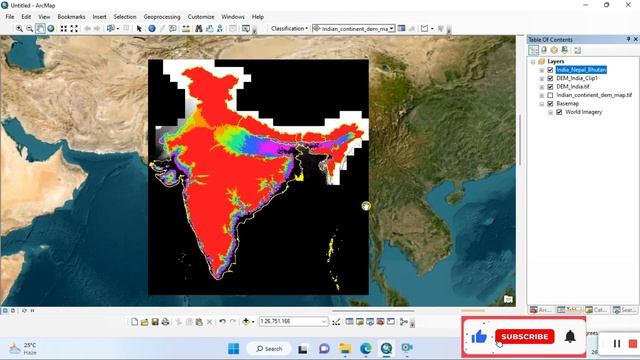
Task: Expand Indian_continent_dem_map.tif layer legend
Action: pyautogui.click(x=542, y=95)
